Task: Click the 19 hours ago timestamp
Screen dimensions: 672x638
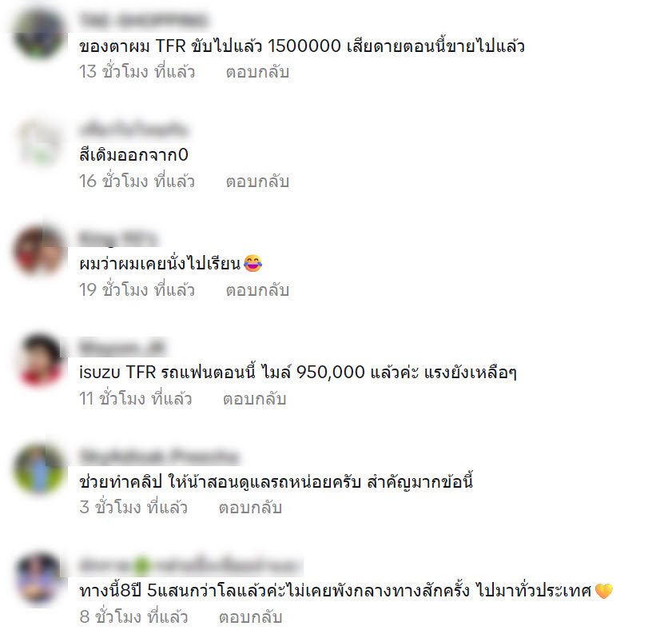Action: [137, 290]
